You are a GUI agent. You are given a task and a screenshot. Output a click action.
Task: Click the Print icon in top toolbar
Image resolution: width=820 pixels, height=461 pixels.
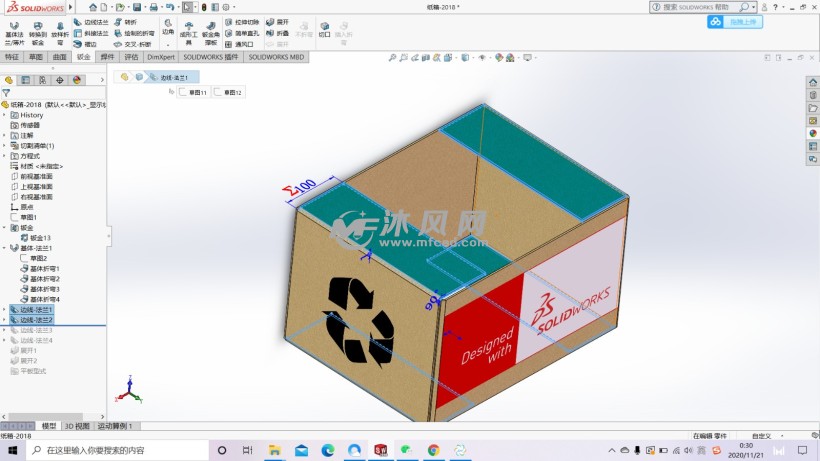(154, 7)
